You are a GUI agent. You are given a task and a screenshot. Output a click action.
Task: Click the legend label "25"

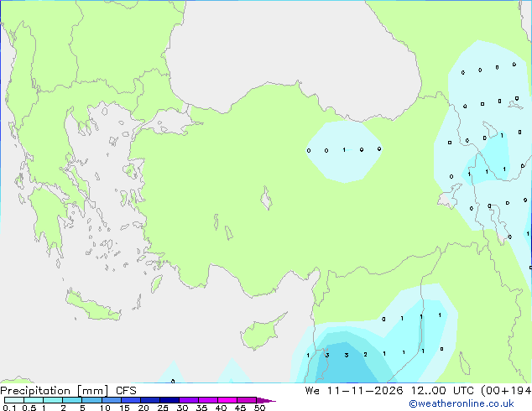[163, 408]
